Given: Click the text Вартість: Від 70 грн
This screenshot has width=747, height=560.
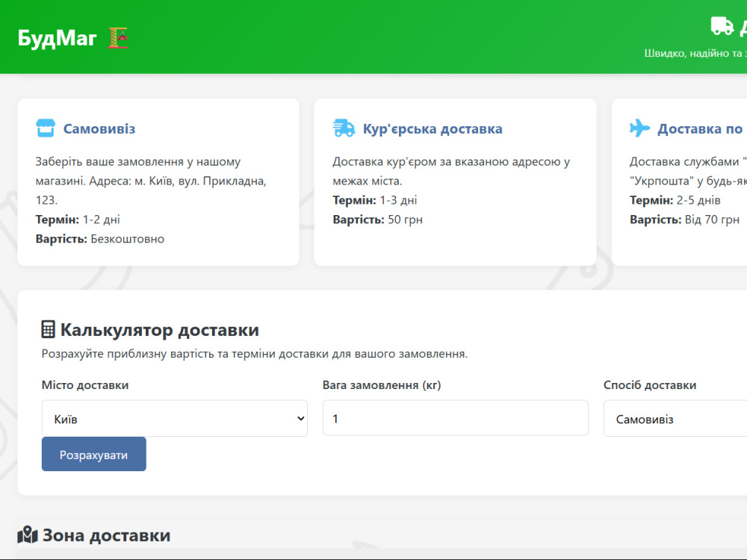Looking at the screenshot, I should click(684, 220).
